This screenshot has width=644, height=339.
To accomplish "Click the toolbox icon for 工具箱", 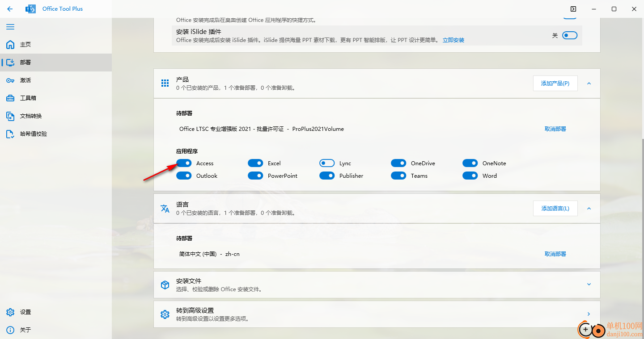I will (x=10, y=98).
